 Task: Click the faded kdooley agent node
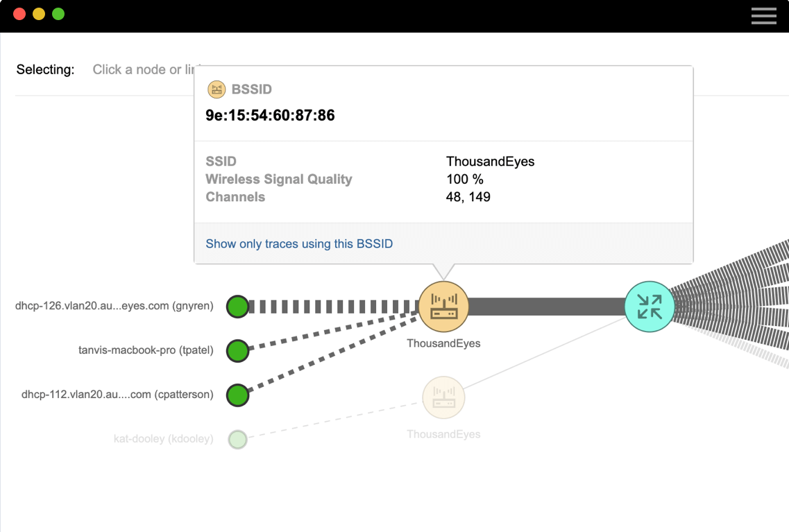tap(237, 439)
